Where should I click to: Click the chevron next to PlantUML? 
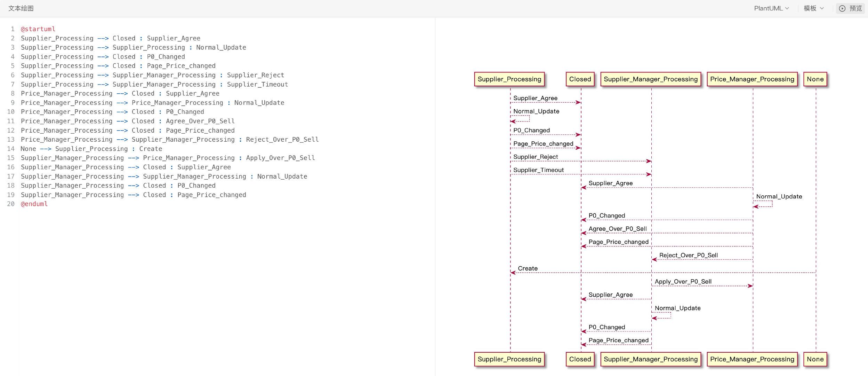(787, 8)
